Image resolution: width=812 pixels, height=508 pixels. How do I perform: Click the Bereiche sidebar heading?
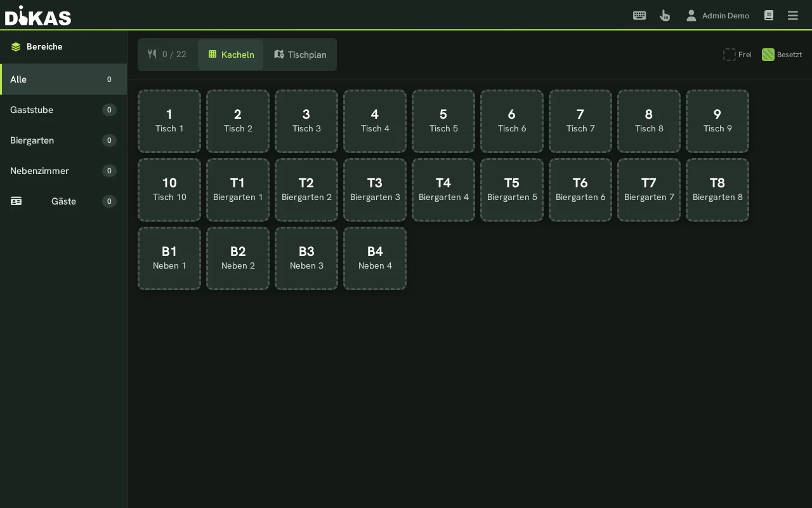point(44,47)
